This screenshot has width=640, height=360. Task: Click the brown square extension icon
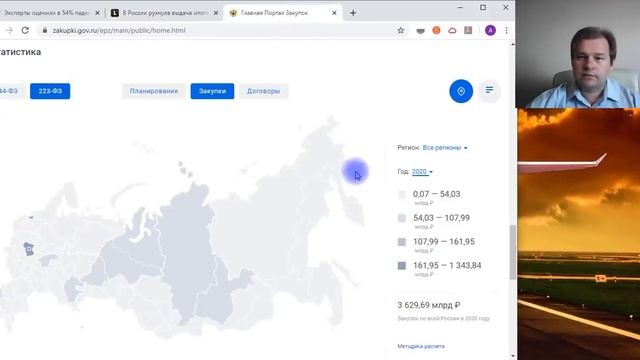tap(468, 30)
